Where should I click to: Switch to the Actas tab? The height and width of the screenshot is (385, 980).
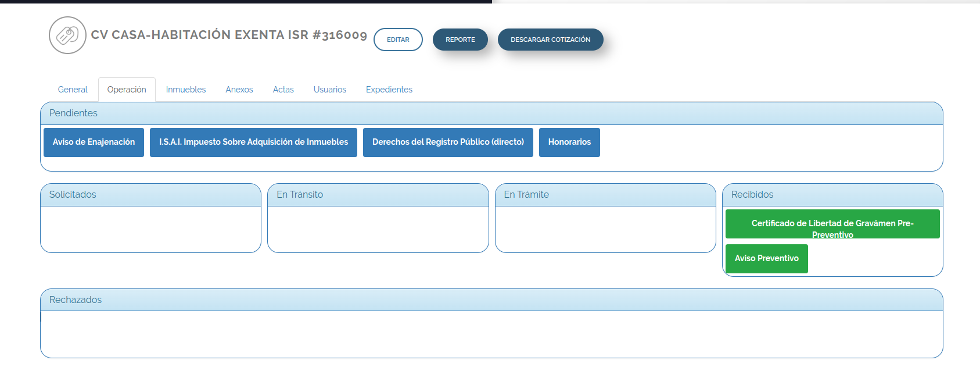(283, 90)
